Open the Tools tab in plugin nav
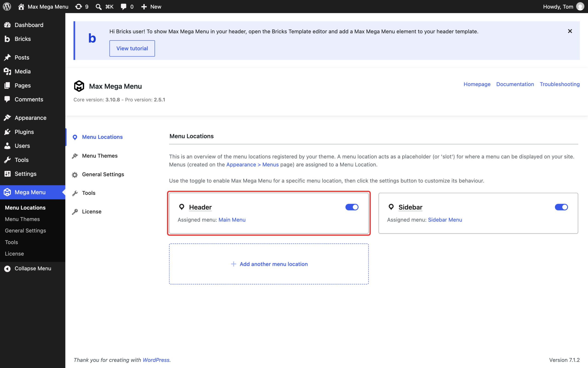Viewport: 588px width, 368px height. tap(89, 193)
